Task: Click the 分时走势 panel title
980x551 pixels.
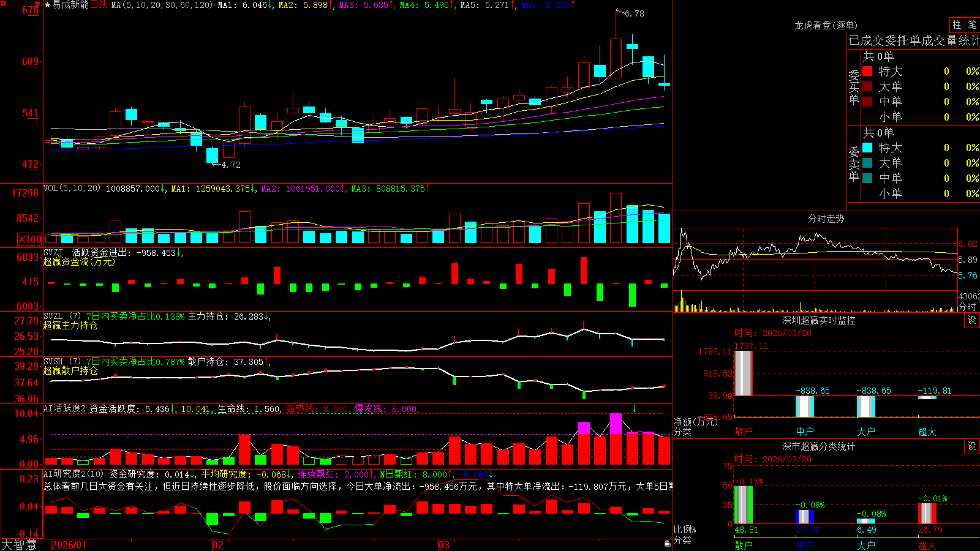Action: click(826, 219)
